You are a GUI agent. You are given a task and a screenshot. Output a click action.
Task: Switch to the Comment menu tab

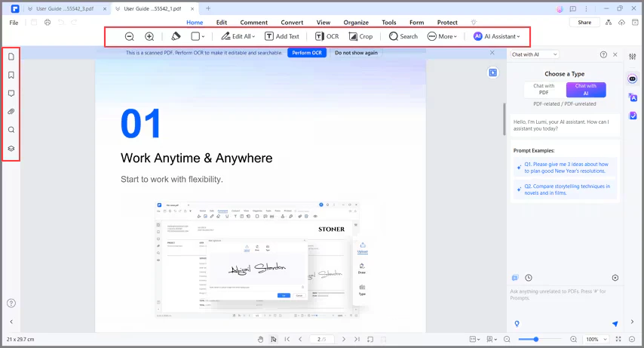coord(254,23)
